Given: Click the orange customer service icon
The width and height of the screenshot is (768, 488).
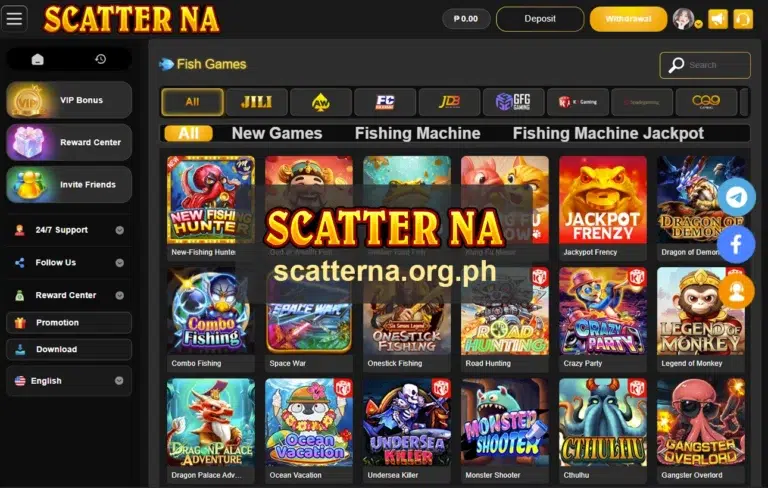Looking at the screenshot, I should click(736, 291).
